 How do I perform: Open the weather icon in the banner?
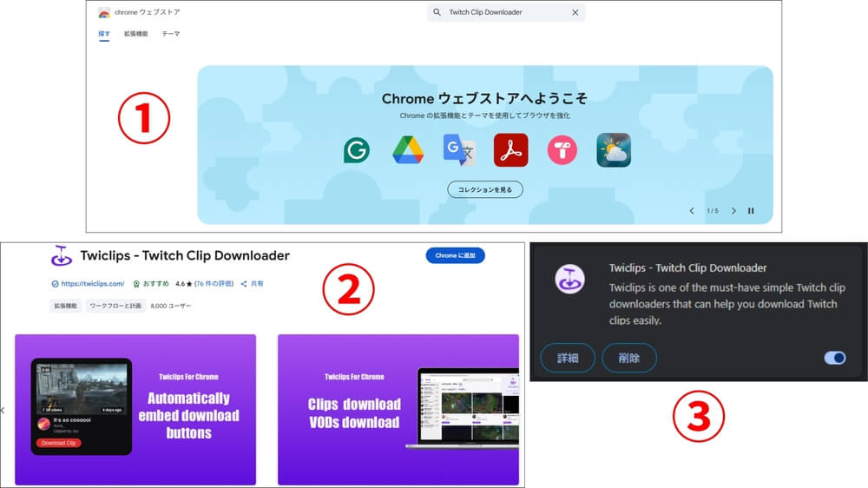[614, 150]
